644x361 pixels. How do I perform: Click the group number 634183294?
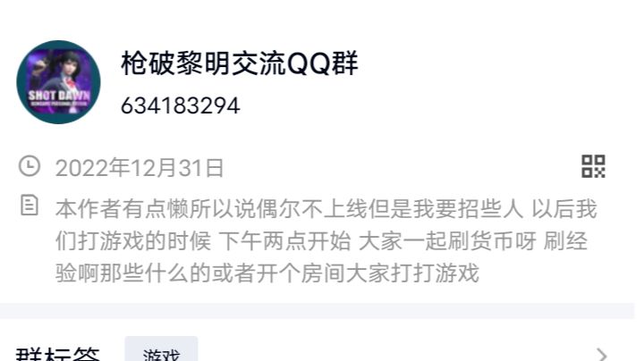[x=181, y=105]
